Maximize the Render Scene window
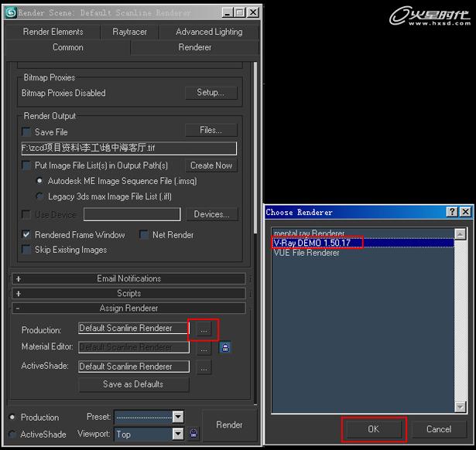This screenshot has width=476, height=450. point(240,12)
